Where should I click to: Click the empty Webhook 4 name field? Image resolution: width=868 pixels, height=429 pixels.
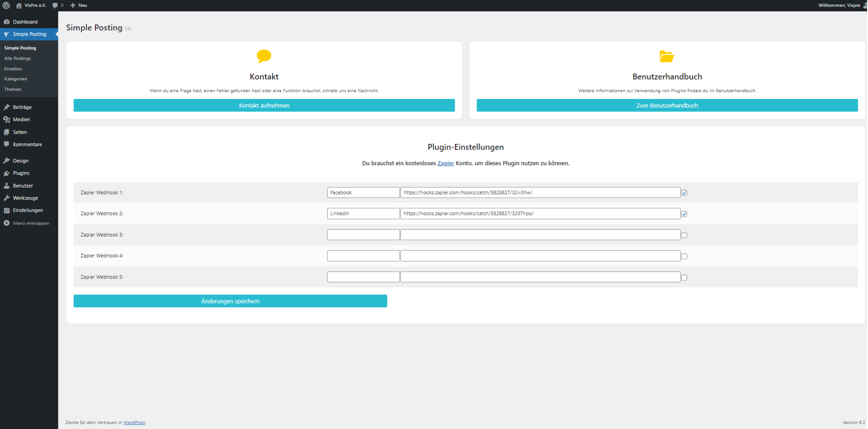(x=363, y=256)
